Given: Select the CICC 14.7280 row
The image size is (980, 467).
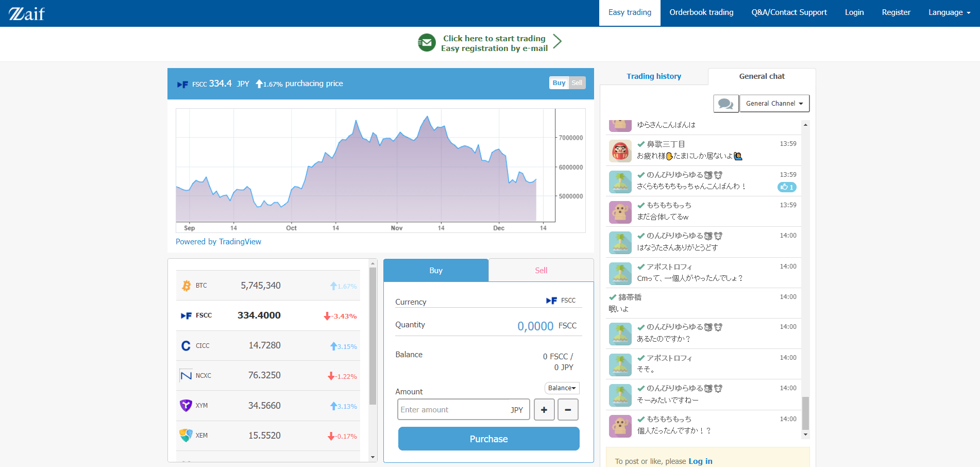Looking at the screenshot, I should click(268, 346).
